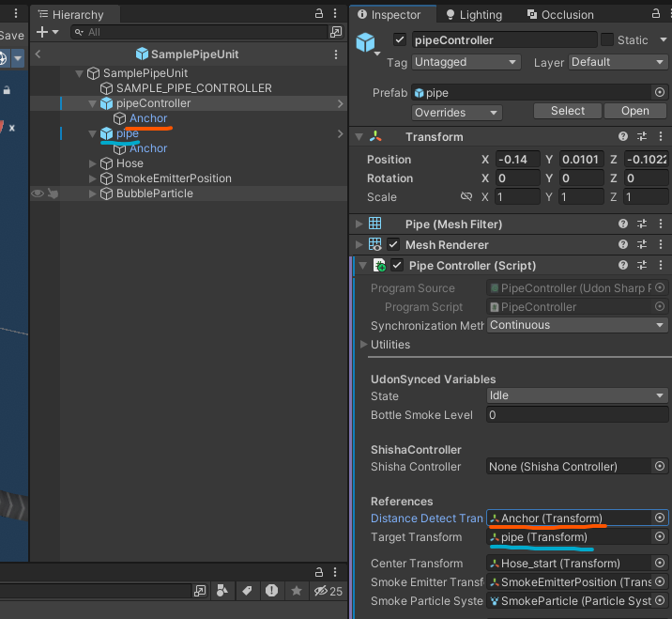
Task: Collapse the Transform component
Action: [359, 137]
